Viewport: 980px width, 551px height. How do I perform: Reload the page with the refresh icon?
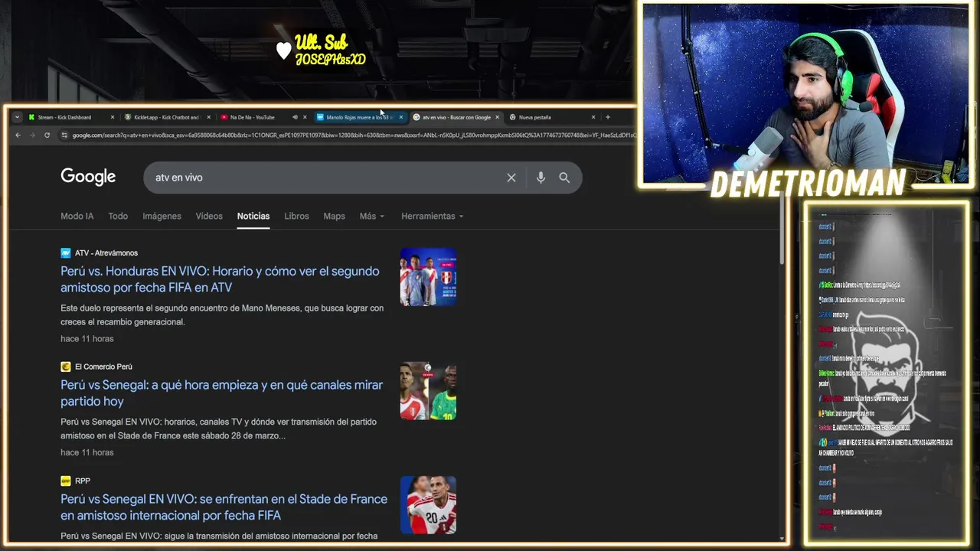pos(47,135)
